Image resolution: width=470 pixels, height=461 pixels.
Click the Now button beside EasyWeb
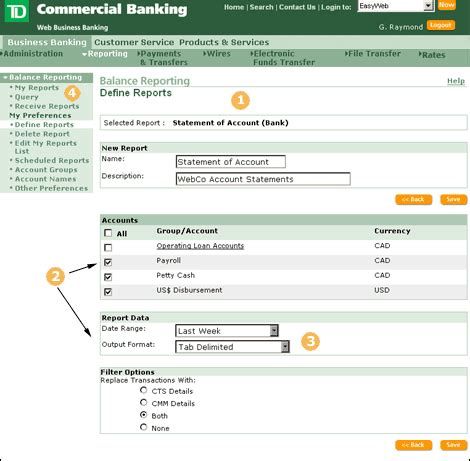(x=446, y=5)
